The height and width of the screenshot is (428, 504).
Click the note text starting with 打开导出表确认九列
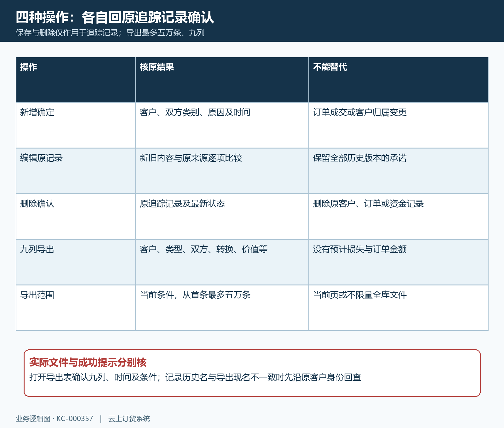(x=195, y=377)
